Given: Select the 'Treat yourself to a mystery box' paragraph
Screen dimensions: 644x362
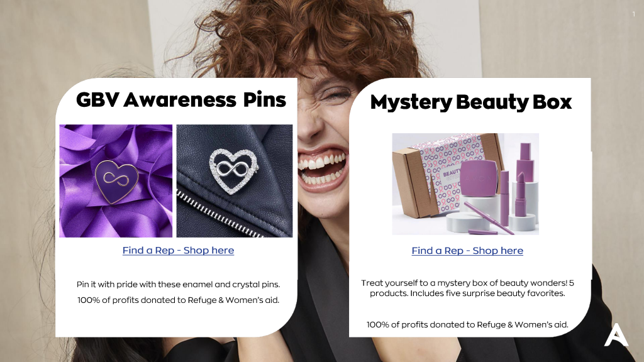Looking at the screenshot, I should tap(467, 288).
